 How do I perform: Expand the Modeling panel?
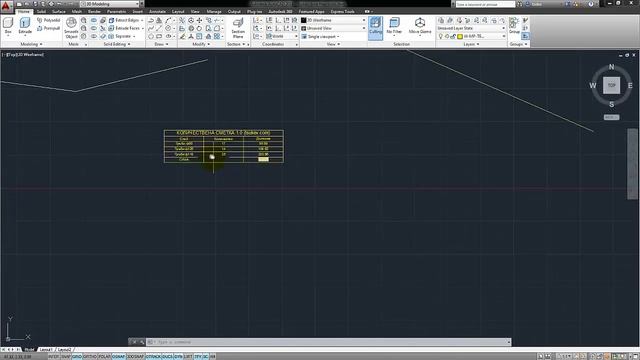pyautogui.click(x=31, y=44)
